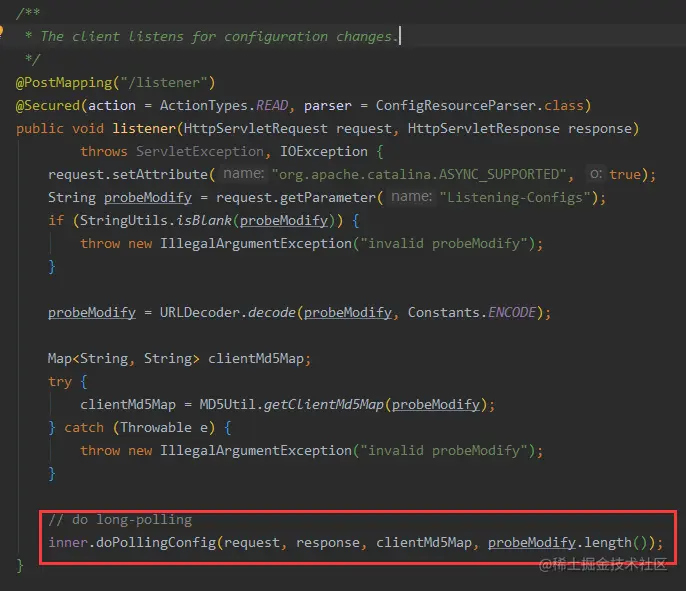
Task: Click the Throwable type in the catch clause
Action: point(156,427)
